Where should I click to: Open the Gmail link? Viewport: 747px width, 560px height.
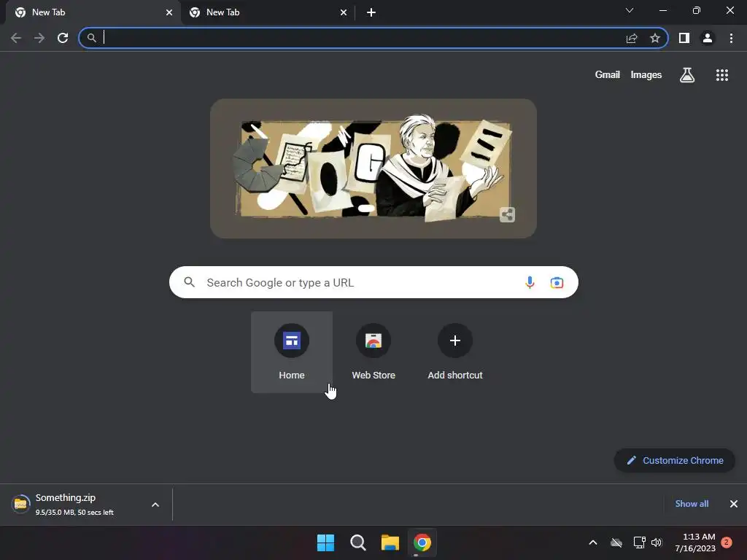(x=608, y=75)
